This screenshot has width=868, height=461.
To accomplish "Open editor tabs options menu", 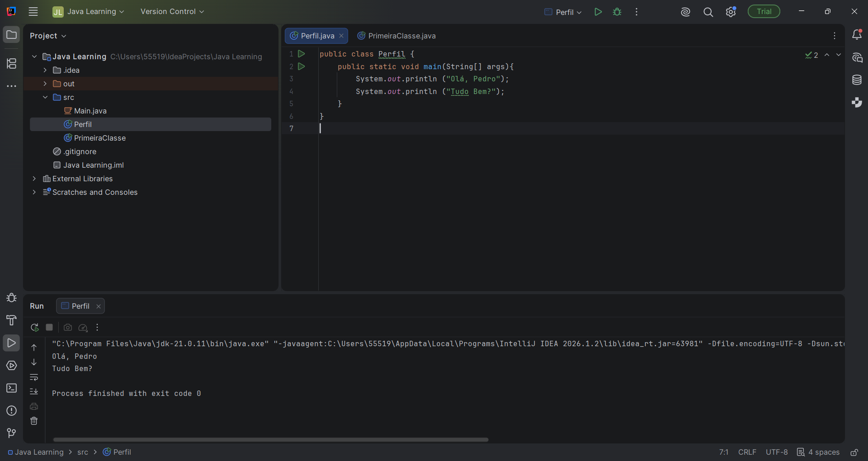I will (x=835, y=36).
